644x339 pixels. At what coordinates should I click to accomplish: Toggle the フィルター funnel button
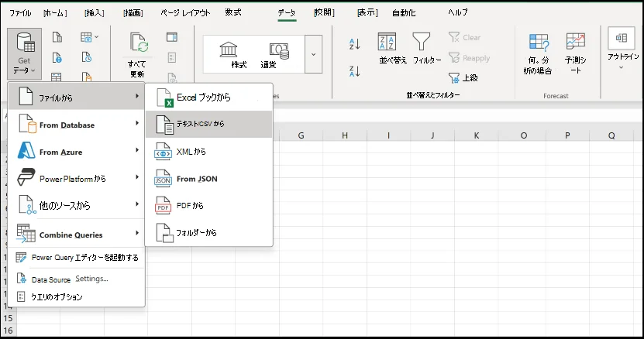(x=427, y=49)
